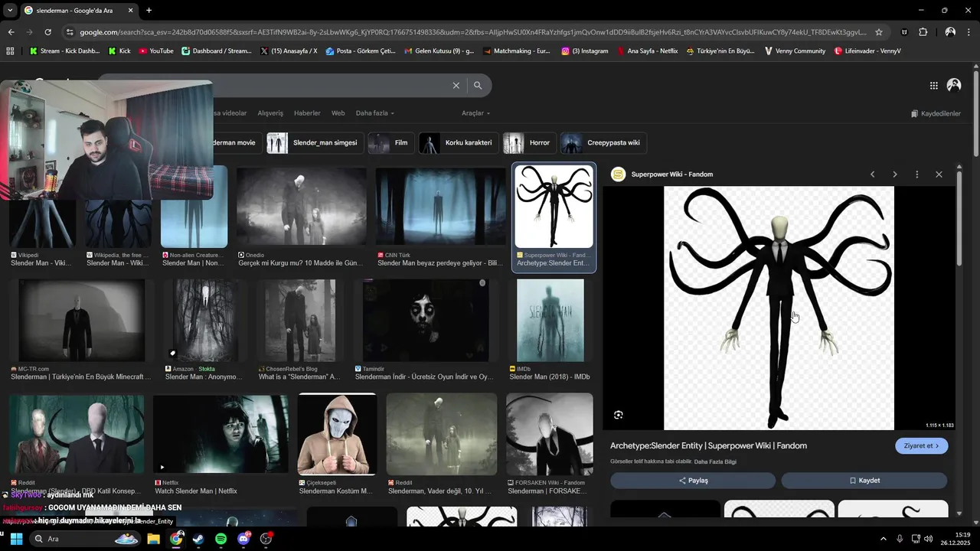
Task: Open the Google apps grid
Action: [x=934, y=86]
